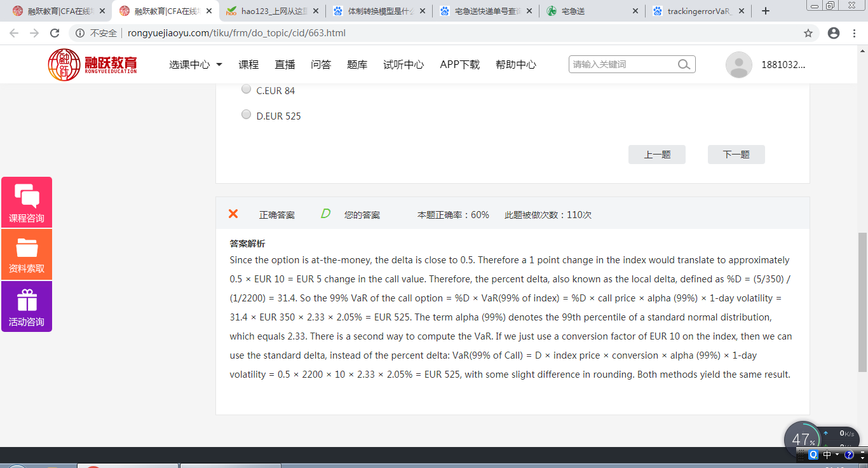Reload the page with refresh icon
The height and width of the screenshot is (468, 868).
pyautogui.click(x=55, y=33)
